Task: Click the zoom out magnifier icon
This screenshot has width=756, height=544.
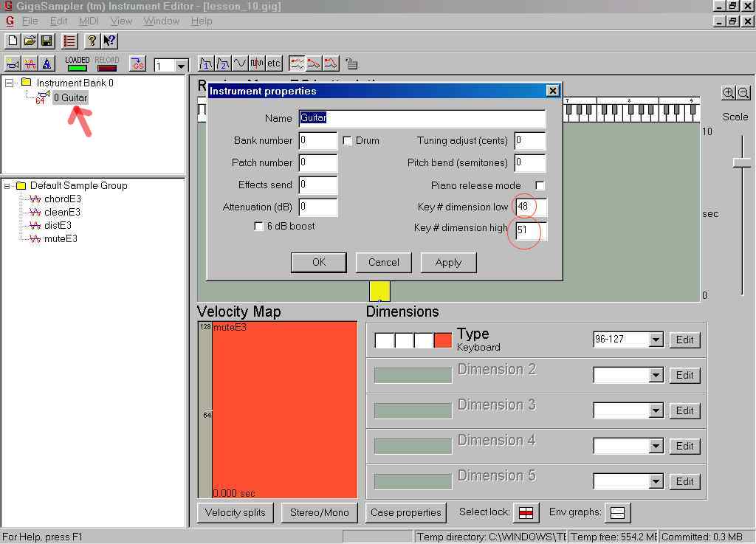Action: pyautogui.click(x=743, y=92)
